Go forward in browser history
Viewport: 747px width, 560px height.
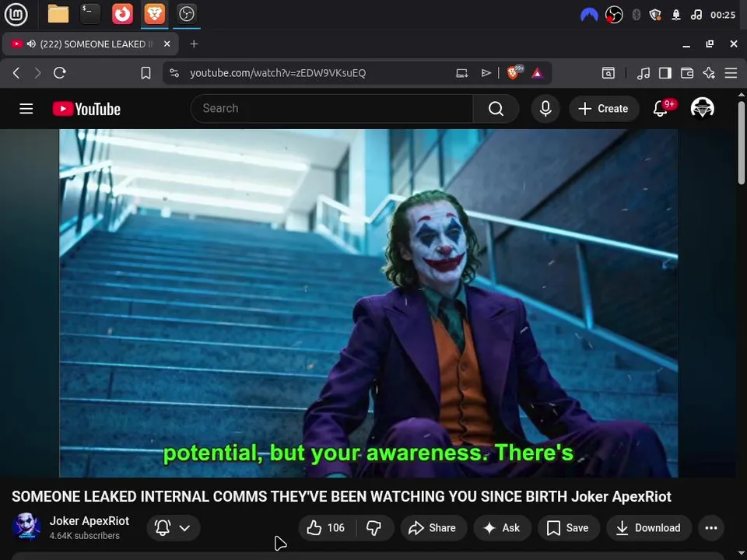coord(37,73)
